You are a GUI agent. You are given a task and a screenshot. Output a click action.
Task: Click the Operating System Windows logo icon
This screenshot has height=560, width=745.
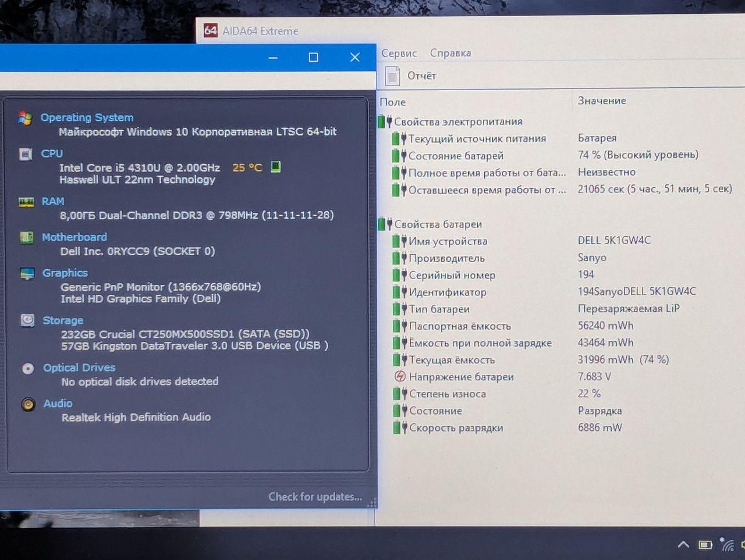[25, 118]
